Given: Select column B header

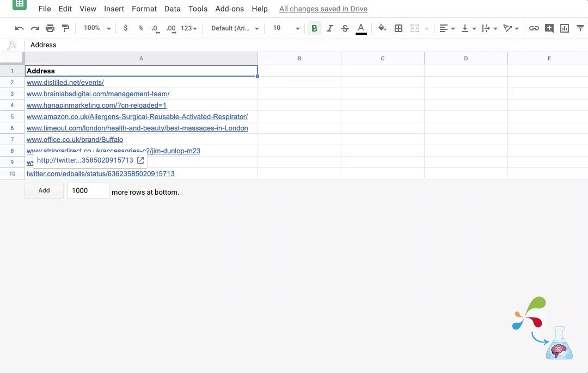Looking at the screenshot, I should [x=299, y=58].
